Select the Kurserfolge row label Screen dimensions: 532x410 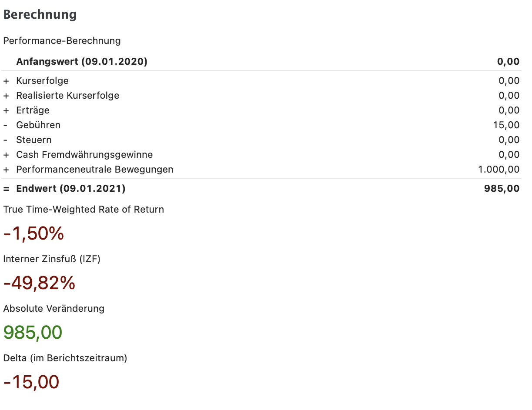coord(42,81)
